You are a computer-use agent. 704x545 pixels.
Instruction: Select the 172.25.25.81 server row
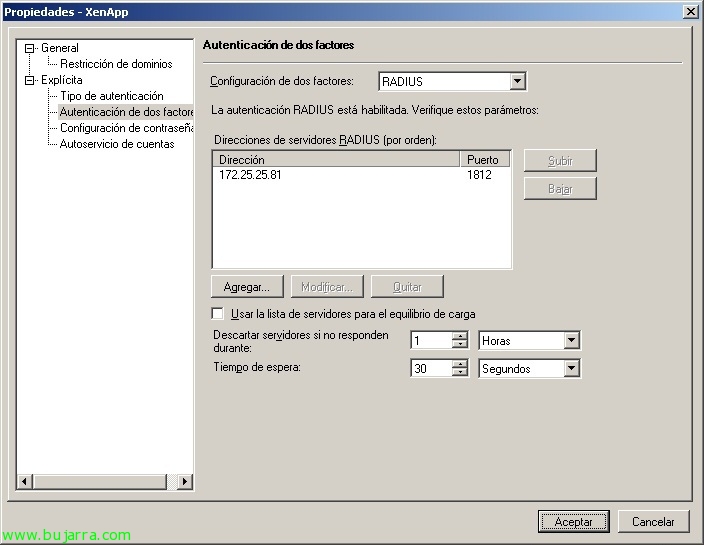(361, 175)
